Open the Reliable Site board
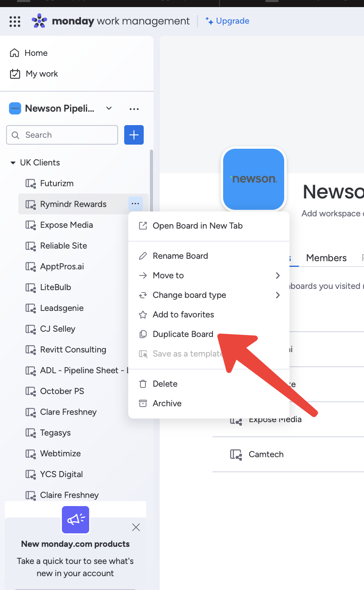 tap(64, 246)
